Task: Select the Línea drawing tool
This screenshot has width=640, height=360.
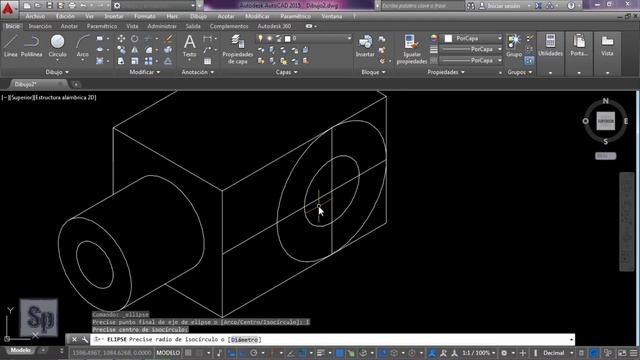Action: [11, 46]
